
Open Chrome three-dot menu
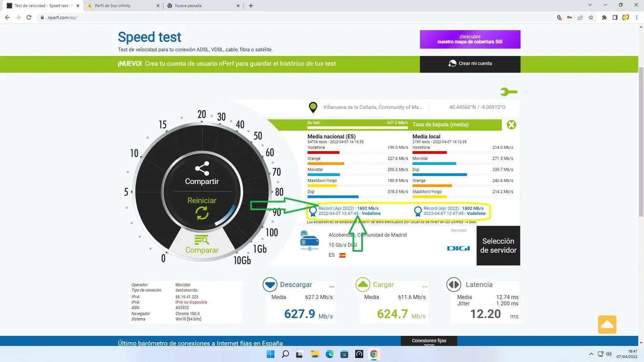[x=637, y=17]
